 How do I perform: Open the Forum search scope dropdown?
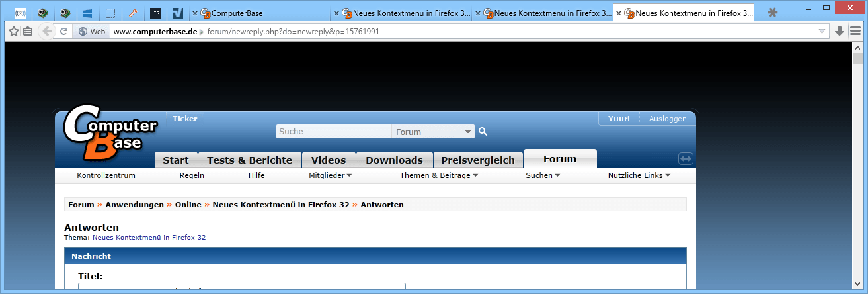coord(433,132)
